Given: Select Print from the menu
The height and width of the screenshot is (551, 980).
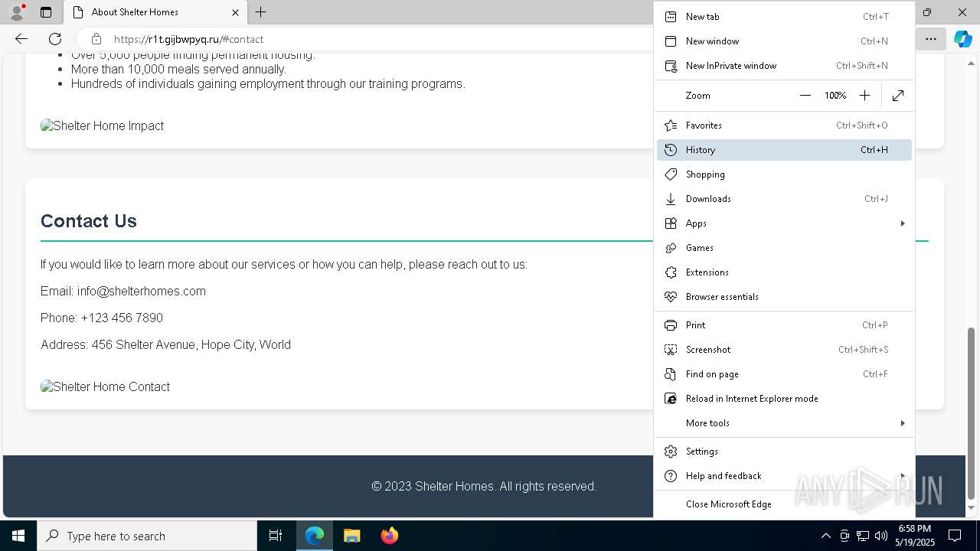Looking at the screenshot, I should (784, 325).
